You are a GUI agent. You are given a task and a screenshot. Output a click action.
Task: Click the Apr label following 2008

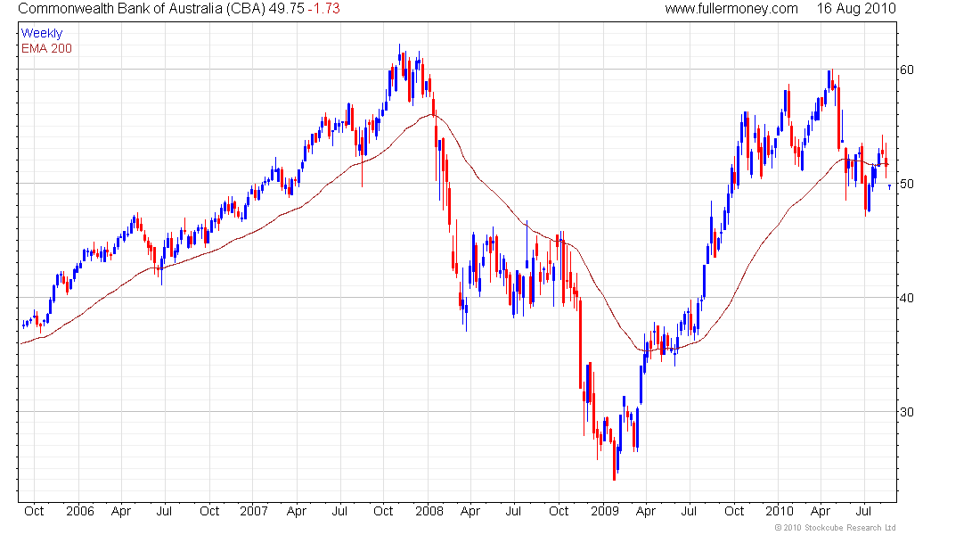click(470, 511)
